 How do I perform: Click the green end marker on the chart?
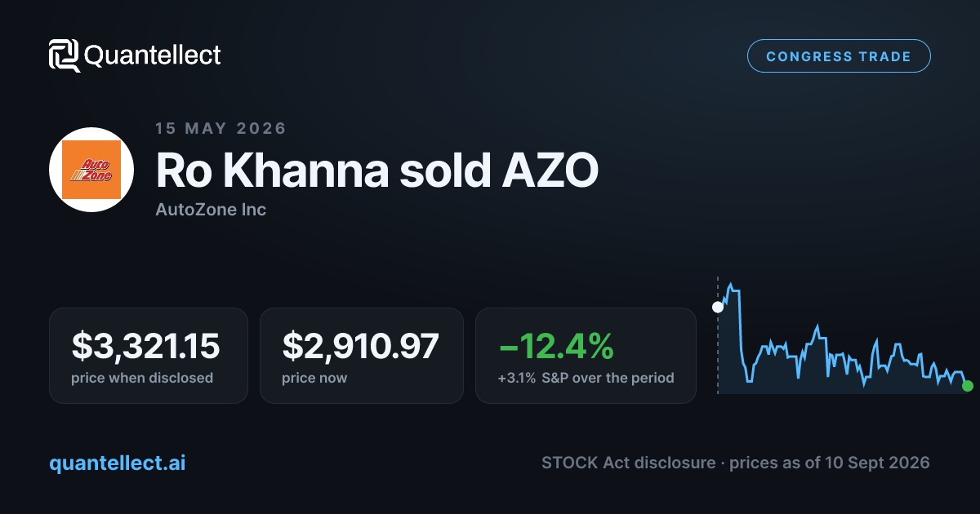(x=968, y=386)
